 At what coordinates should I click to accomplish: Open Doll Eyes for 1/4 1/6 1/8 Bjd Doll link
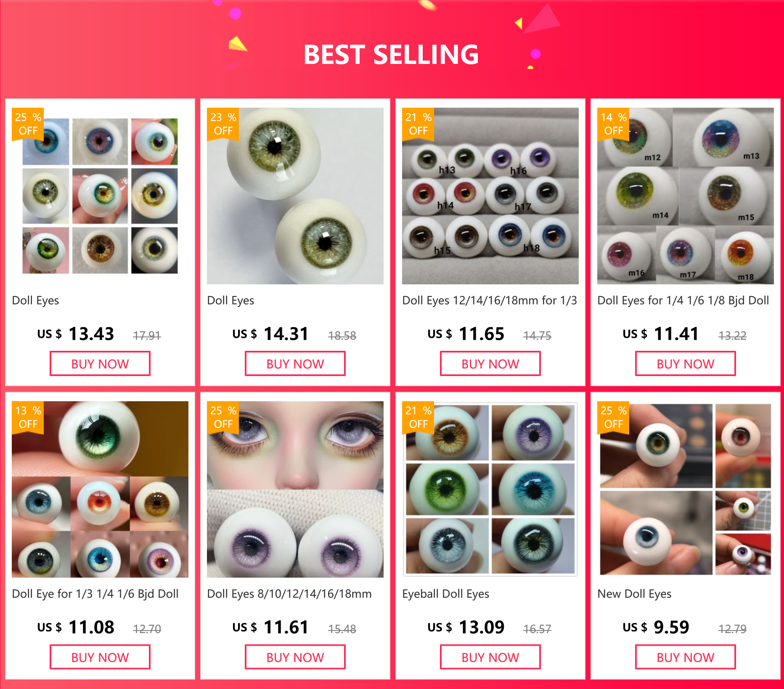point(683,300)
